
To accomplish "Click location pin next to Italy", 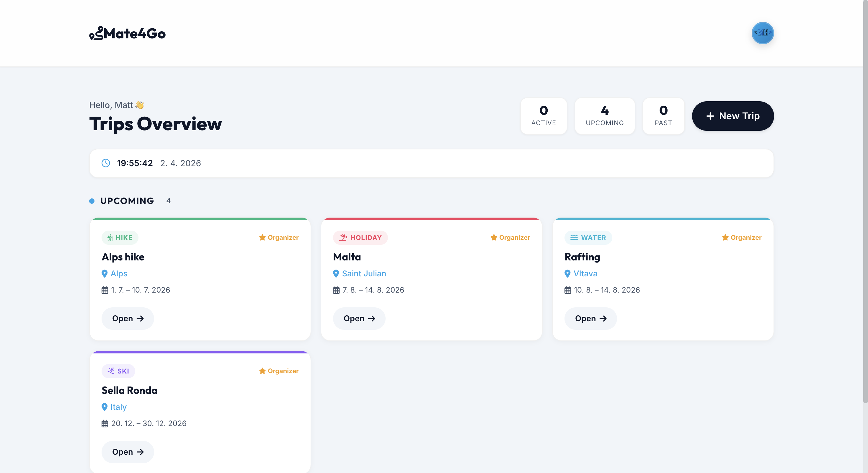I will pyautogui.click(x=105, y=407).
